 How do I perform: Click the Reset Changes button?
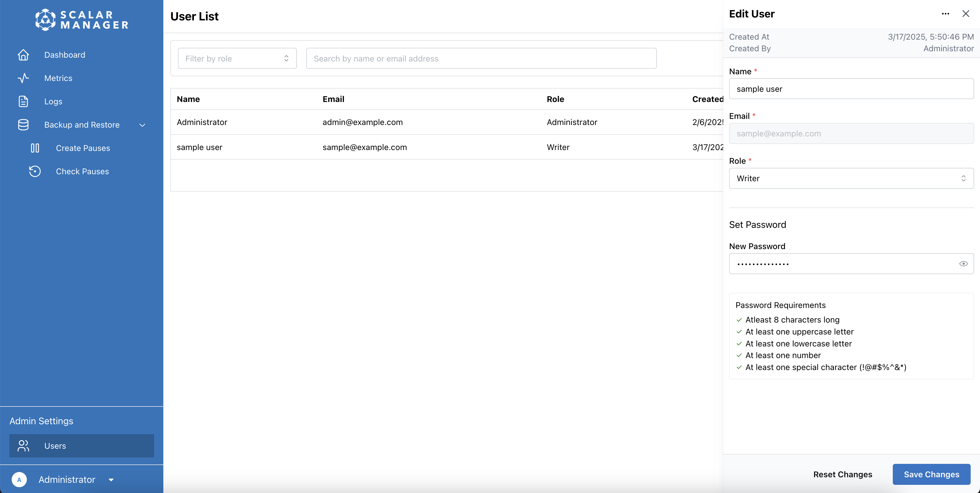pyautogui.click(x=843, y=474)
